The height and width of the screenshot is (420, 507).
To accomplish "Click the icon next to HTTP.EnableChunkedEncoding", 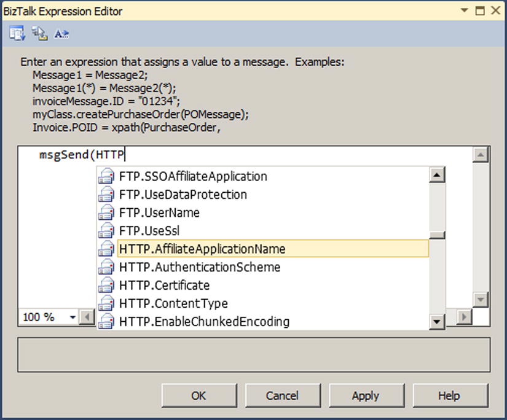I will click(x=106, y=321).
